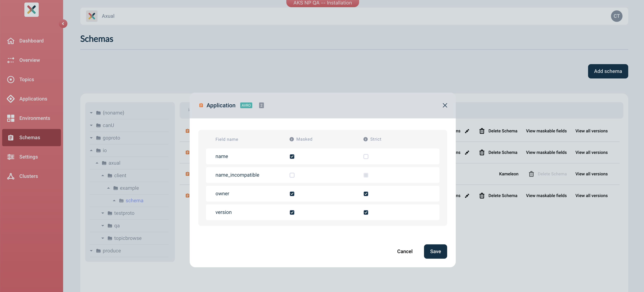Click trash icon in first schema row
644x292 pixels.
click(x=482, y=131)
